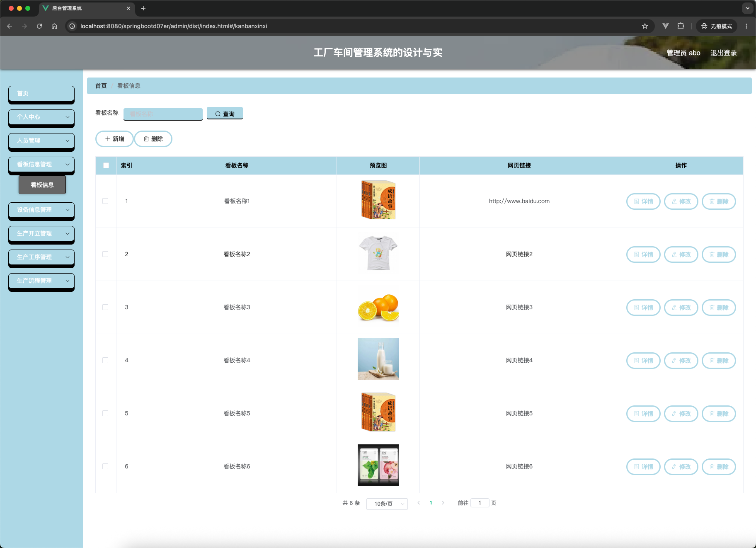The image size is (756, 548).
Task: Check the checkbox for row 看板名称4
Action: click(105, 360)
